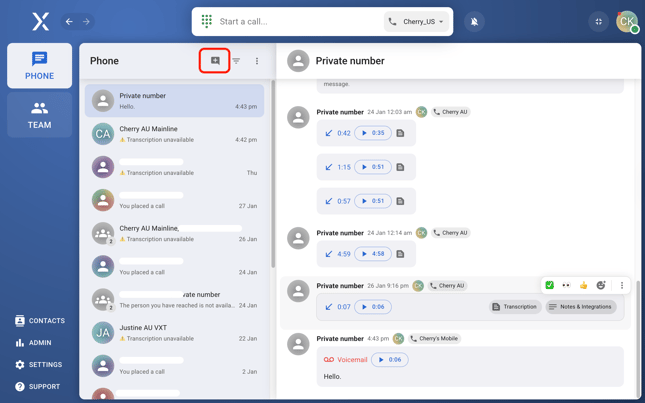The image size is (645, 403).
Task: Click the new message icon in Phone header
Action: pos(215,61)
